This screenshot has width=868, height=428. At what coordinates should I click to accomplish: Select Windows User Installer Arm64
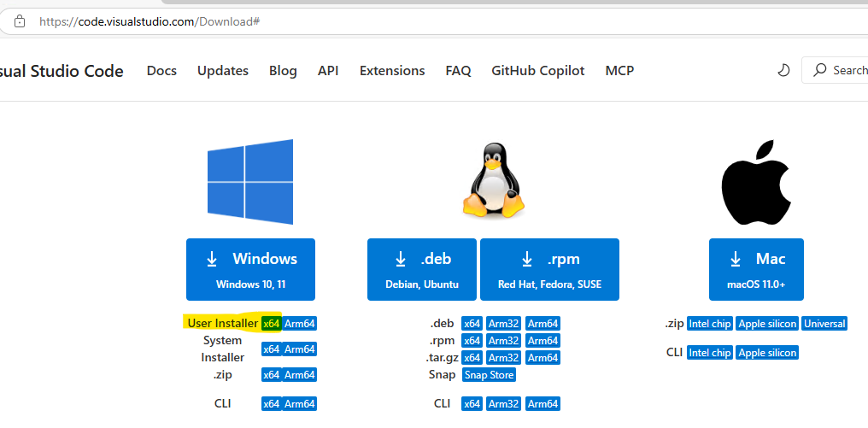tap(300, 324)
